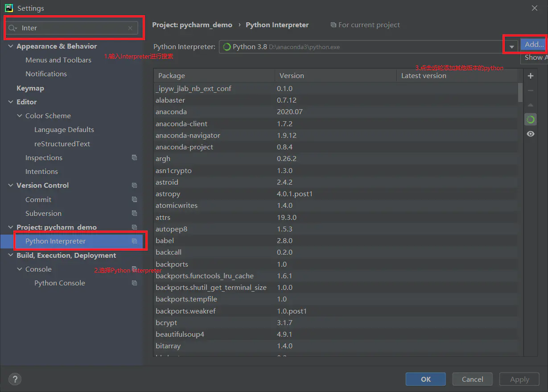Screen dimensions: 548x392
Task: Click the install package plus icon
Action: [x=530, y=76]
